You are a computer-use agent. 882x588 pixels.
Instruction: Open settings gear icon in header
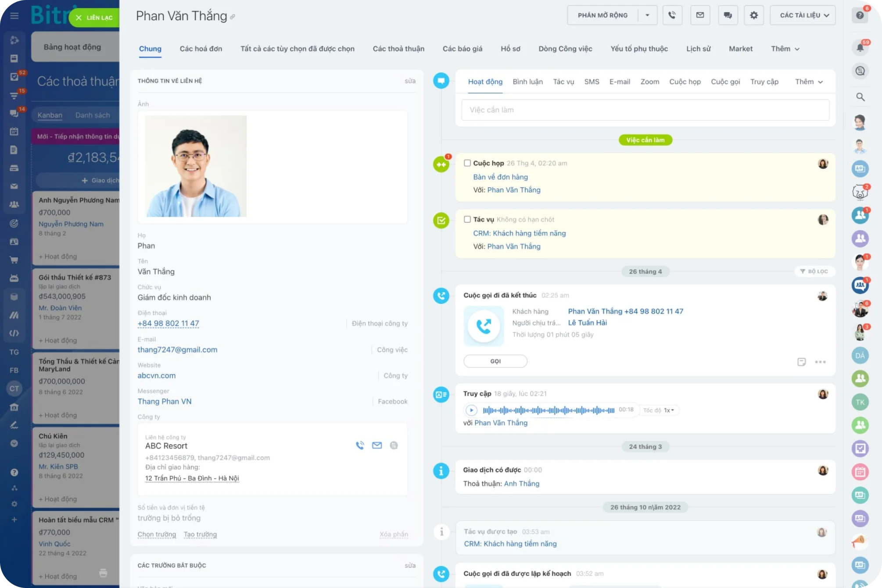coord(753,15)
